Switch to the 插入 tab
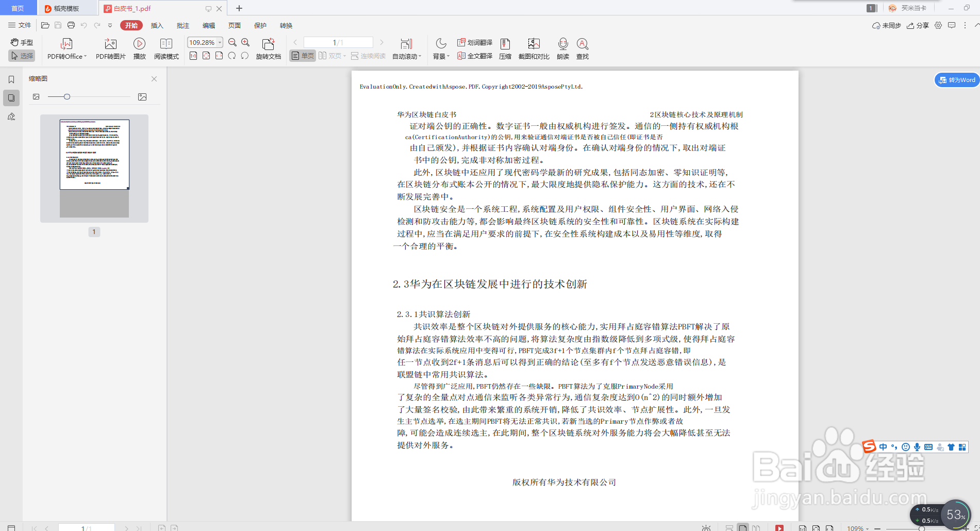This screenshot has width=980, height=531. click(x=157, y=25)
